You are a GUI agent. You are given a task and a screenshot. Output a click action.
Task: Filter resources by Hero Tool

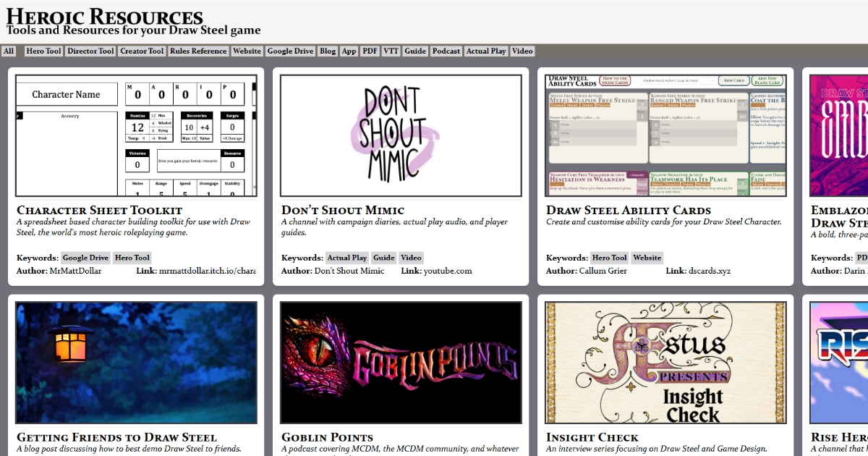pos(43,51)
